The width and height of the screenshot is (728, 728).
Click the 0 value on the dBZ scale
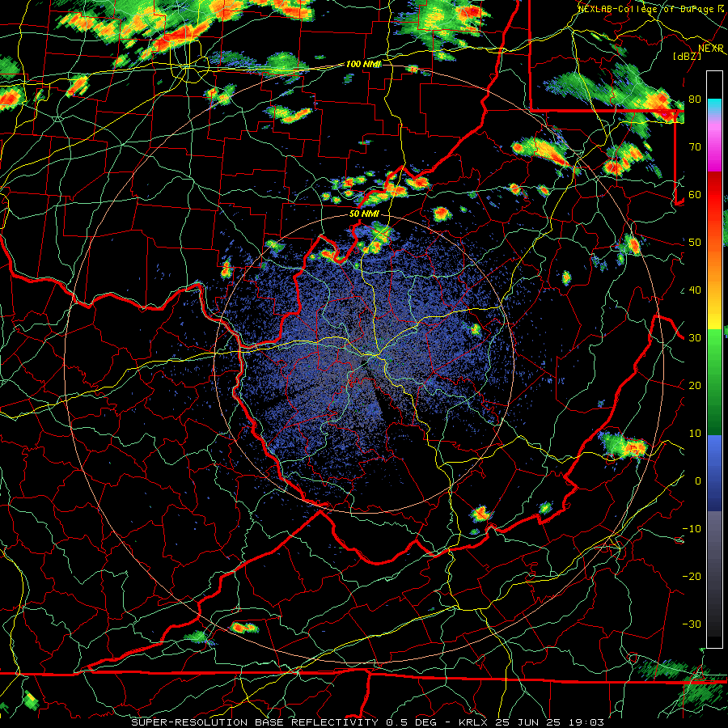tap(698, 481)
